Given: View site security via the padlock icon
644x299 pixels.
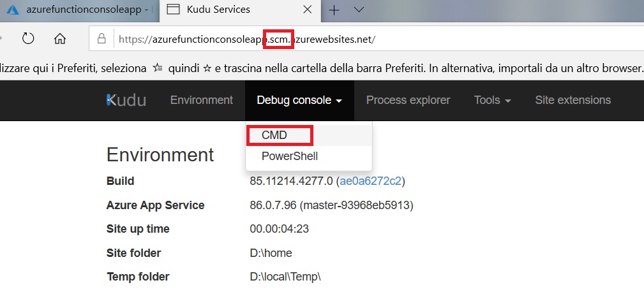Looking at the screenshot, I should (101, 39).
